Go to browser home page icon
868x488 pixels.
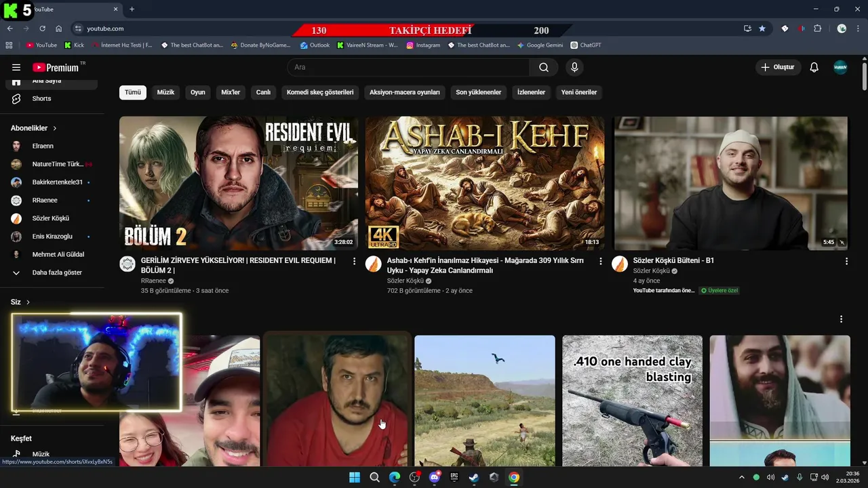click(x=58, y=28)
